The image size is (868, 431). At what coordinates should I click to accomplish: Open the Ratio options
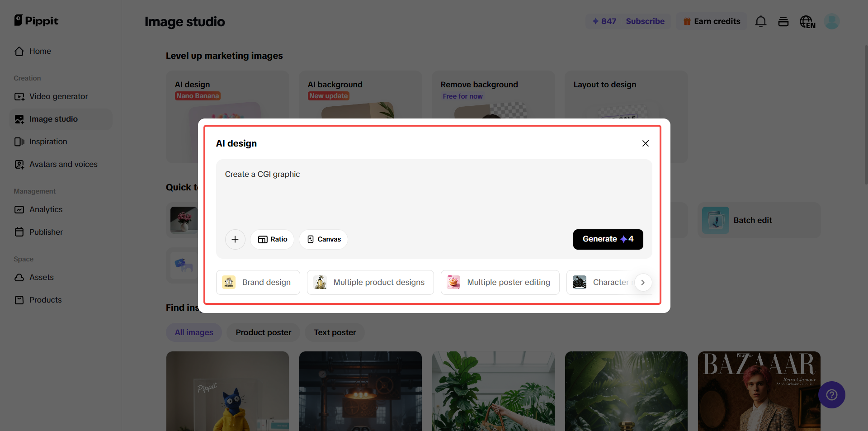click(272, 239)
